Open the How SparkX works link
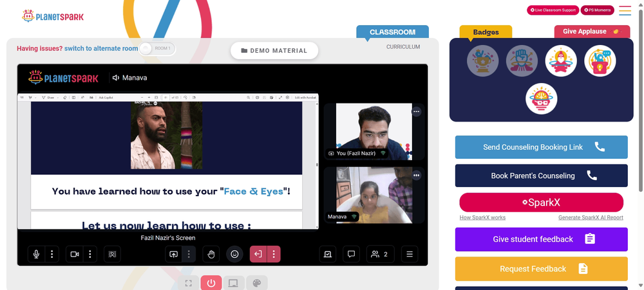Screen dimensions: 644x290 coord(482,218)
